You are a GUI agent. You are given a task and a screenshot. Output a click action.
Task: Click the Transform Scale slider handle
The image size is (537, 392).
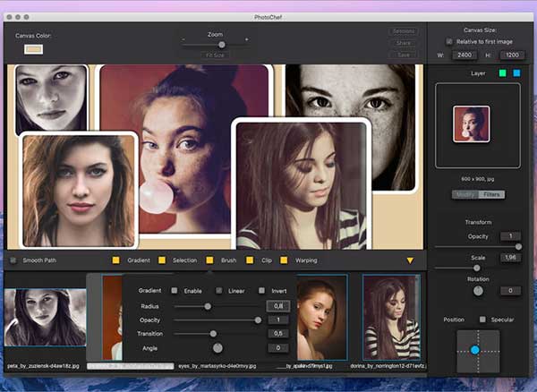coord(476,268)
